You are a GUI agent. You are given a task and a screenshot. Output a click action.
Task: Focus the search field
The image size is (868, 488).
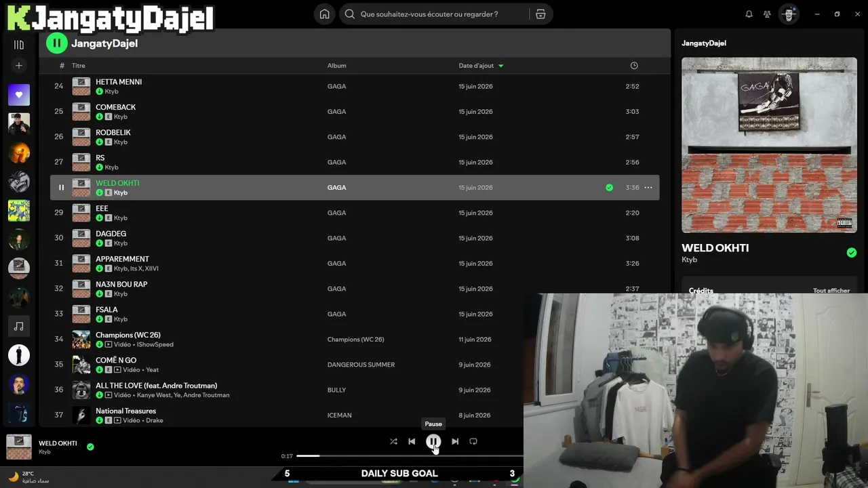(x=434, y=14)
